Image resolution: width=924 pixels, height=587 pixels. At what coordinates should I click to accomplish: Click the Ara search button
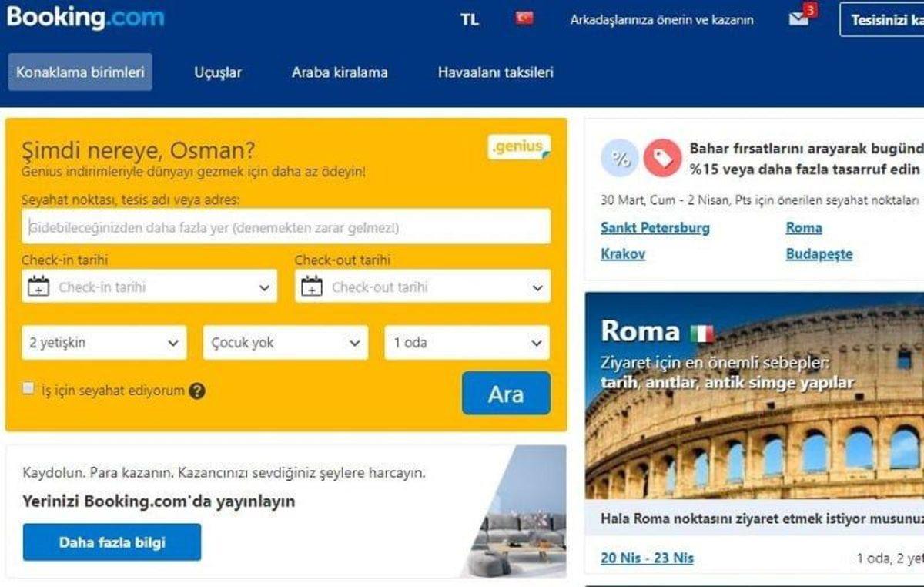pos(506,394)
